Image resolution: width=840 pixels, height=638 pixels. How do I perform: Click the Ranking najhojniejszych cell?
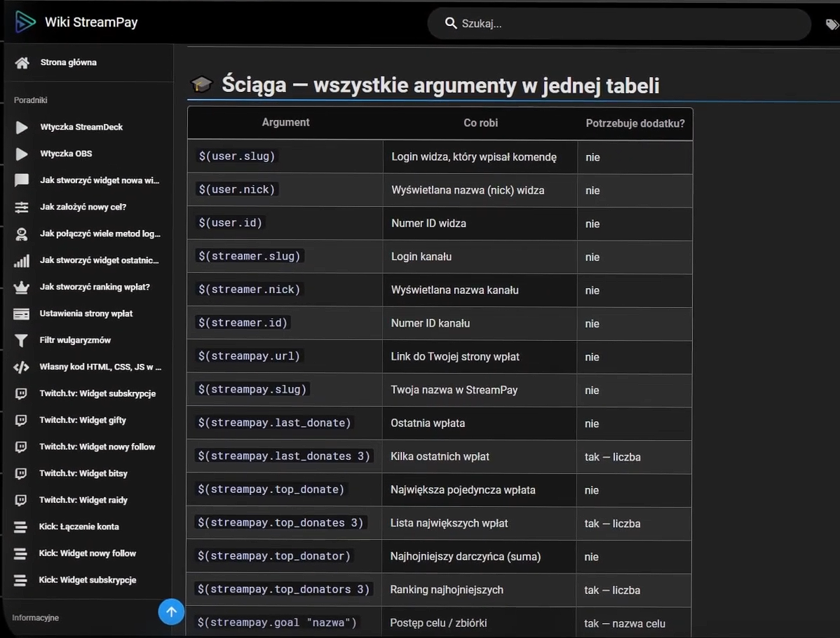[x=479, y=590]
